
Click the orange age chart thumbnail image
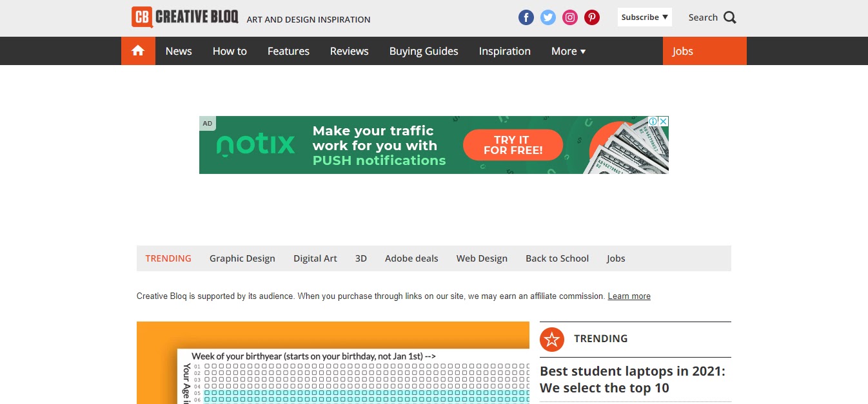(333, 363)
